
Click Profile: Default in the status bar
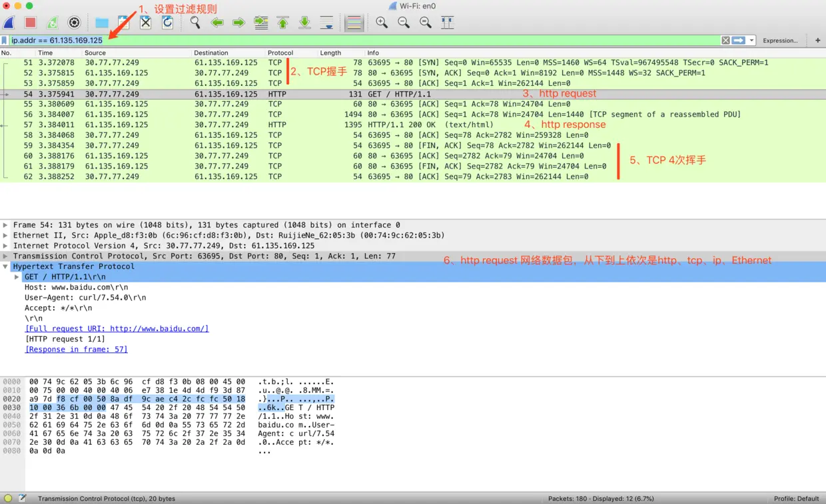pyautogui.click(x=796, y=498)
